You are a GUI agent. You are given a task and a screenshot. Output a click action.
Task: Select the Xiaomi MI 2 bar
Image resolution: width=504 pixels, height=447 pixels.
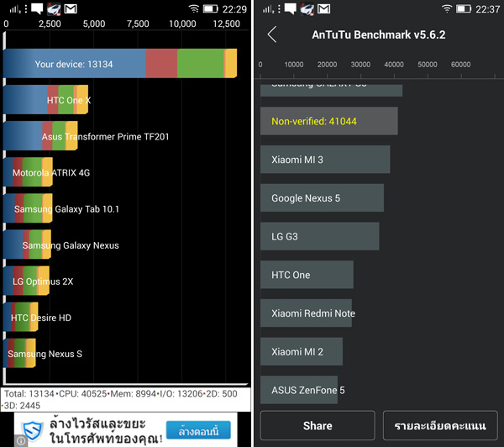coord(302,351)
